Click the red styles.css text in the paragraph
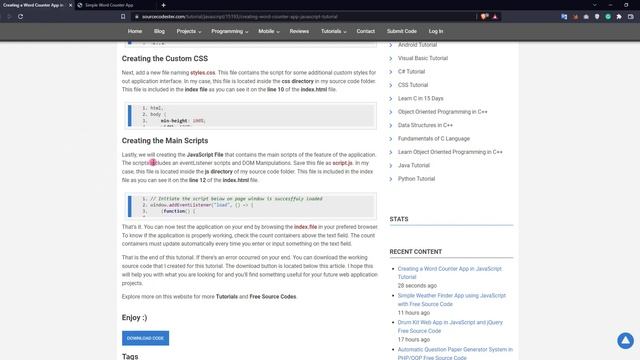The width and height of the screenshot is (640, 360). [x=202, y=73]
